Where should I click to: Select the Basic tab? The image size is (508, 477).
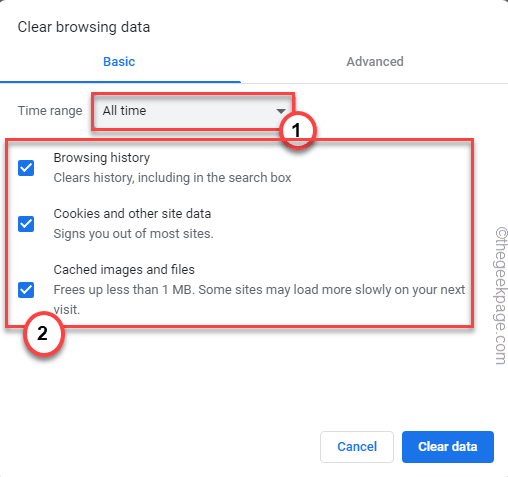pos(119,62)
